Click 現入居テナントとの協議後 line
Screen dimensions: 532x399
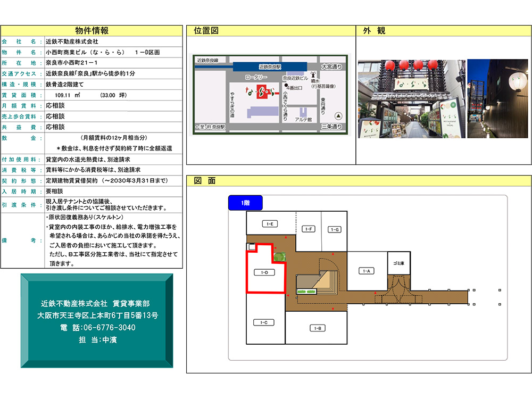point(79,202)
